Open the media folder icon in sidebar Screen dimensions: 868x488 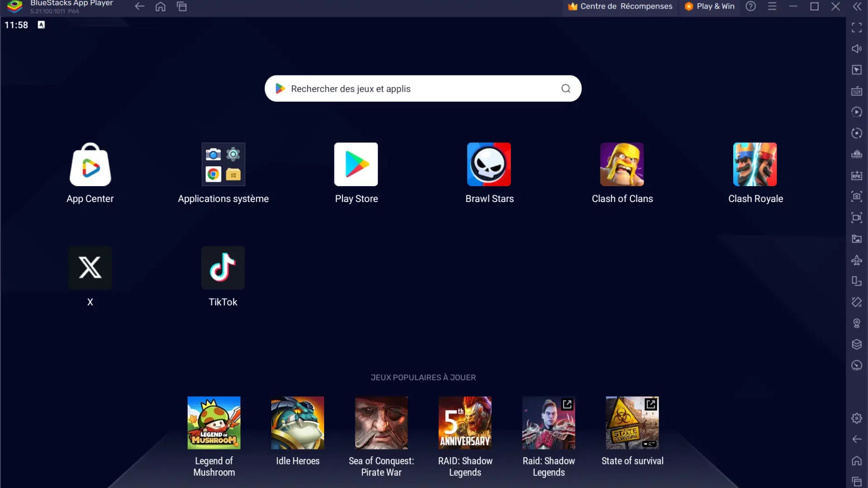(857, 239)
